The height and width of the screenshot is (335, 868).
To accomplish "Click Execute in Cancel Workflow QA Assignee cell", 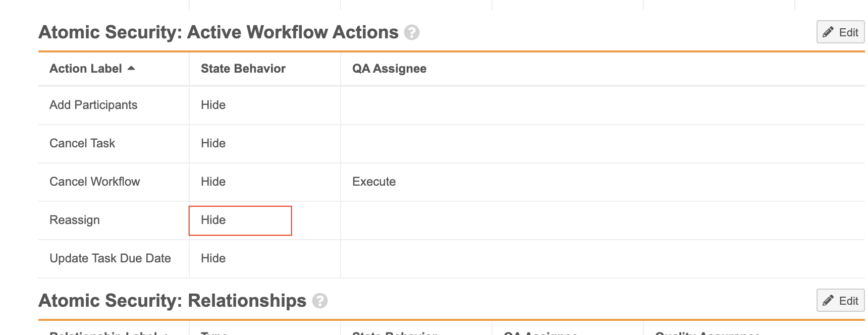I will coord(374,182).
